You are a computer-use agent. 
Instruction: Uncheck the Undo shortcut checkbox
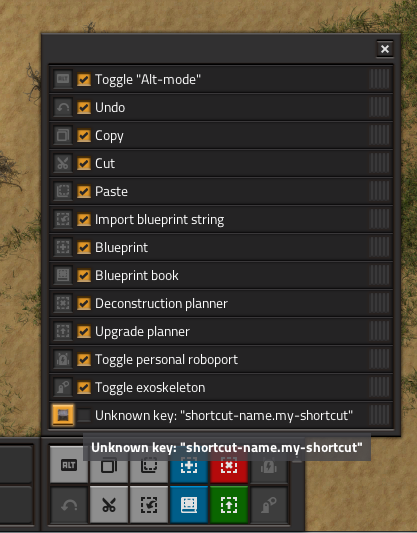pyautogui.click(x=84, y=107)
